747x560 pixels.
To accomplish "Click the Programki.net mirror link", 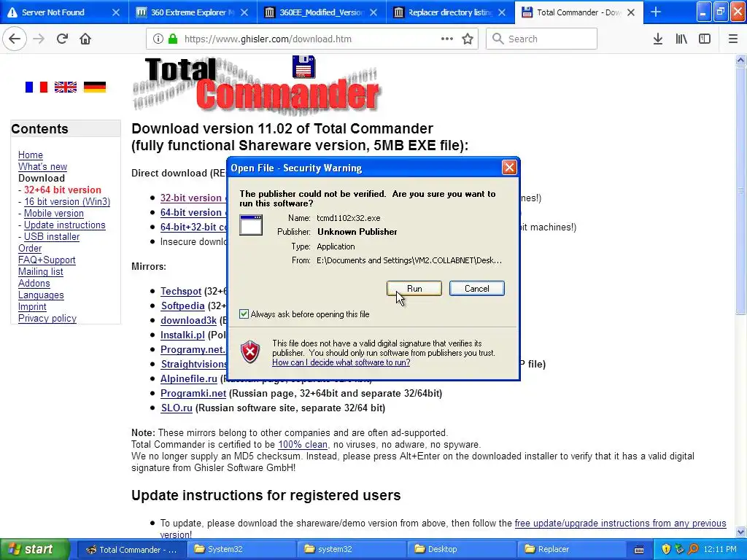I will point(193,393).
